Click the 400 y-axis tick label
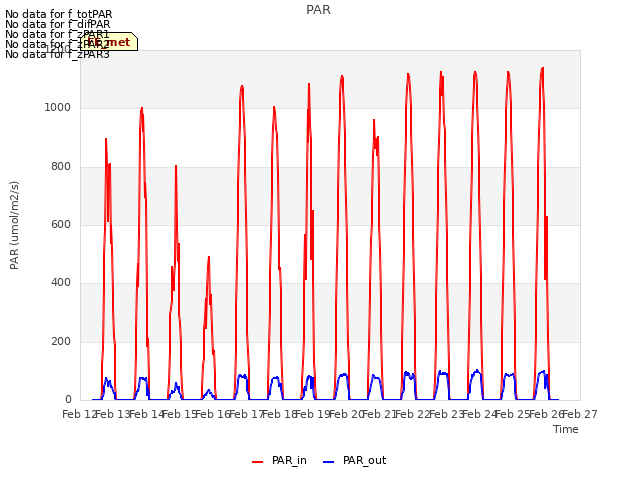Image resolution: width=640 pixels, height=480 pixels. point(61,282)
